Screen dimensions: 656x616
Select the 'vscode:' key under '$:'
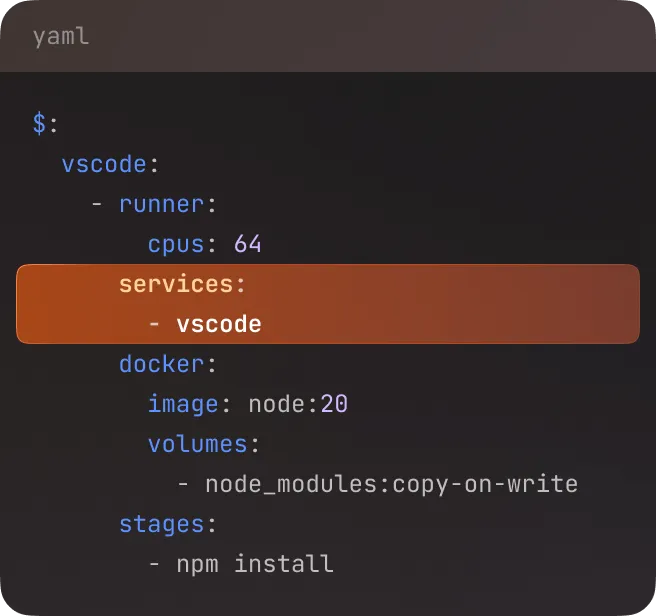point(111,164)
